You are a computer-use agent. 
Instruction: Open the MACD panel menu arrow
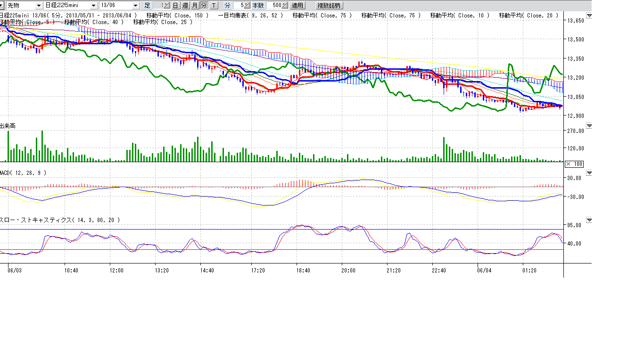point(589,173)
